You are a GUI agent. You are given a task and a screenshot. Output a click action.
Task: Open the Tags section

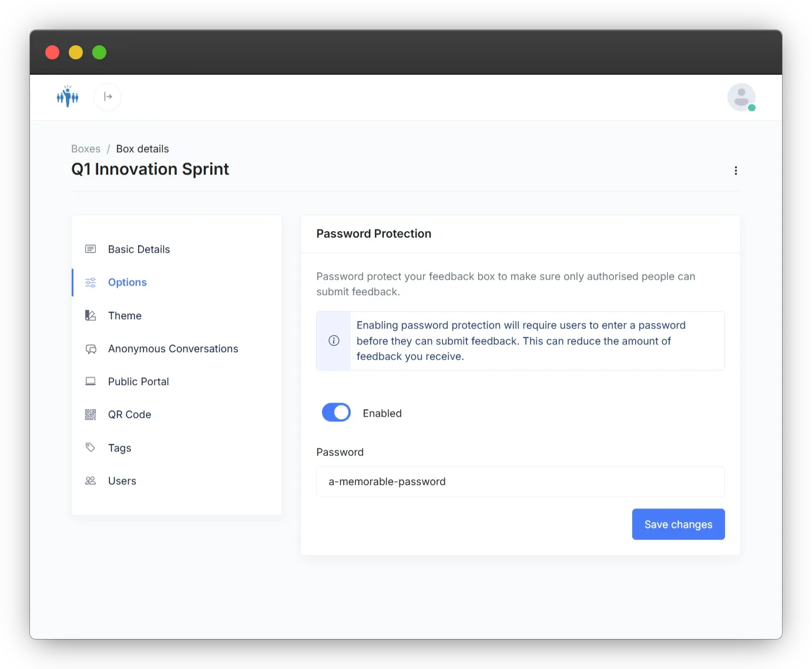177,448
